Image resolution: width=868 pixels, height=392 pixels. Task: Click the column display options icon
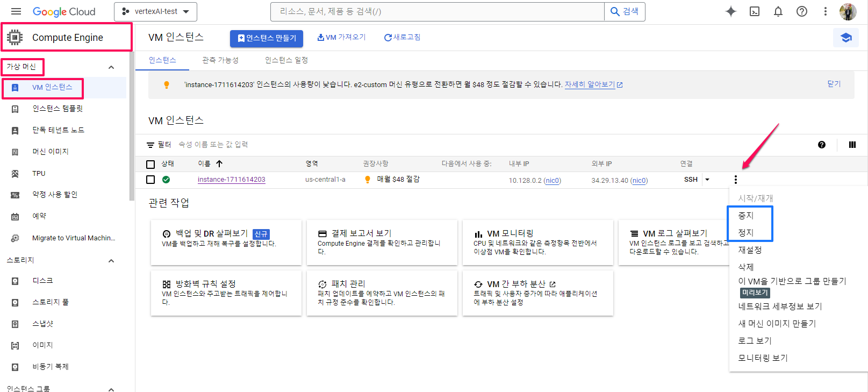tap(852, 145)
